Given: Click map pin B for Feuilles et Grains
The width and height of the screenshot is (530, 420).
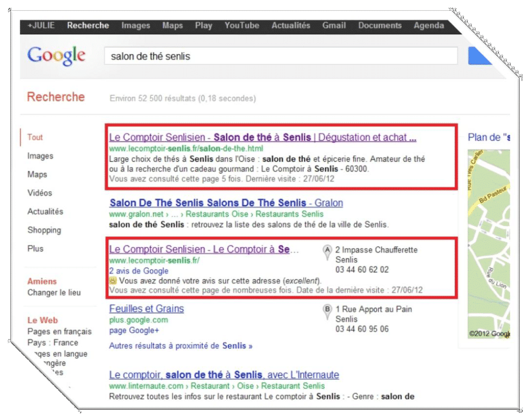Looking at the screenshot, I should pos(327,311).
